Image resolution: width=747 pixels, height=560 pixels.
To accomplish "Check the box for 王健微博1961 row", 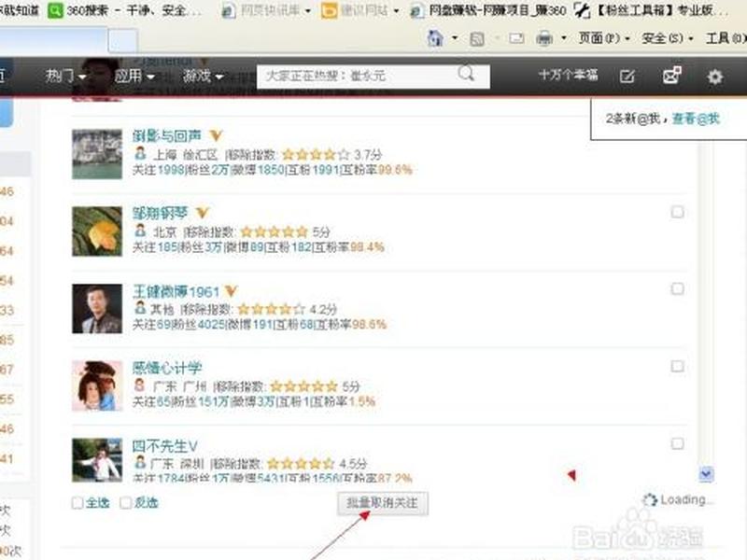I will [677, 289].
